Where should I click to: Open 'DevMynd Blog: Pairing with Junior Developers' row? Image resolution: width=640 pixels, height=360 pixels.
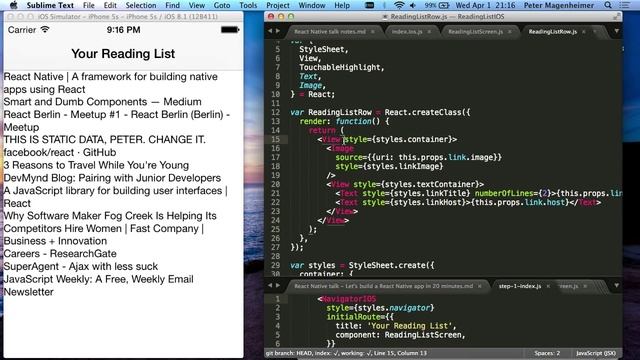coord(112,178)
